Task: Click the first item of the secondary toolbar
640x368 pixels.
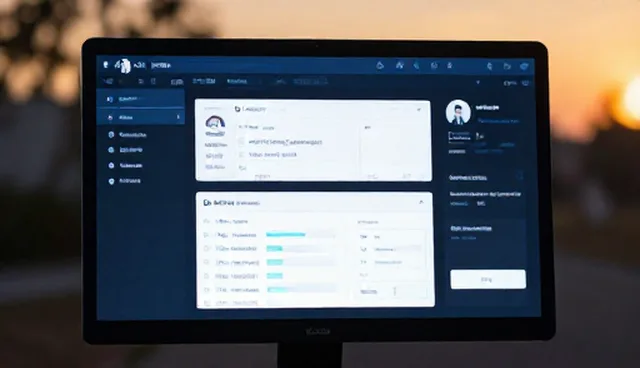Action: click(x=108, y=82)
